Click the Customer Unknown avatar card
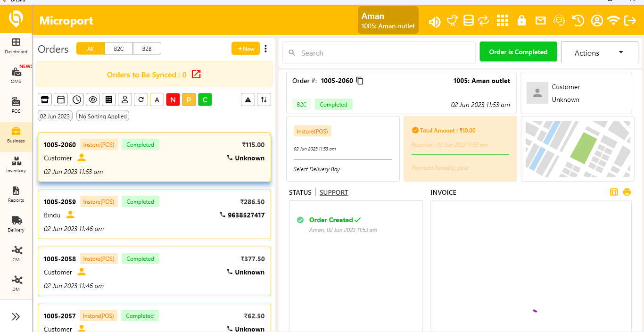The width and height of the screenshot is (644, 332). pyautogui.click(x=576, y=93)
